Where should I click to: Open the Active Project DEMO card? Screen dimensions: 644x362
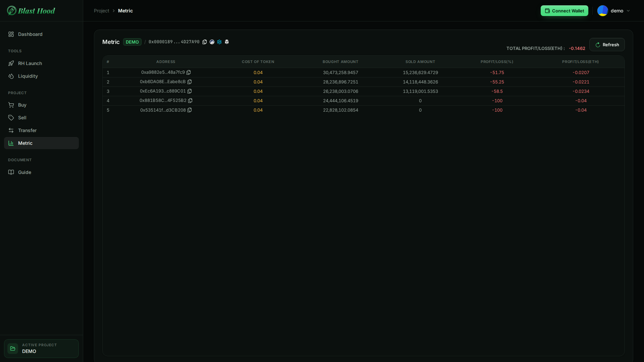(41, 349)
